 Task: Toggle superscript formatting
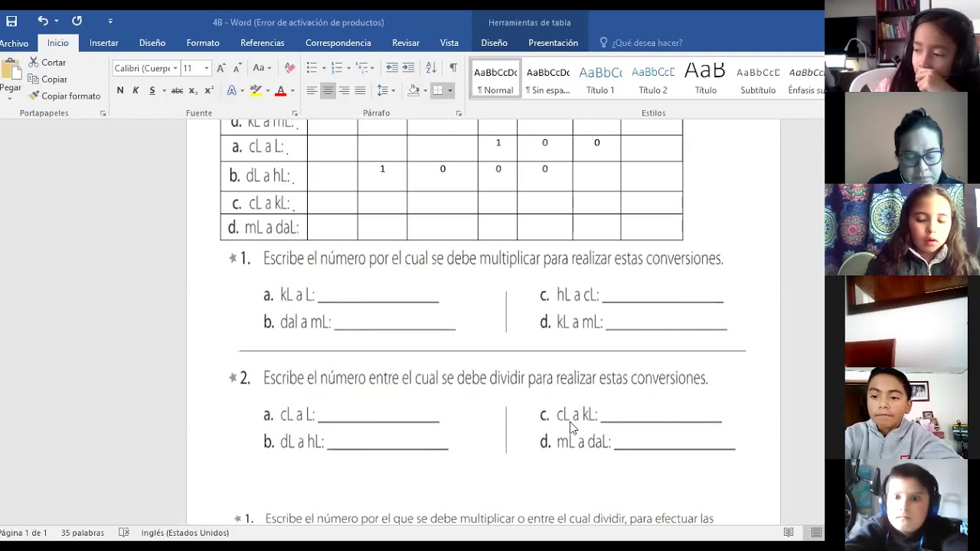point(209,91)
